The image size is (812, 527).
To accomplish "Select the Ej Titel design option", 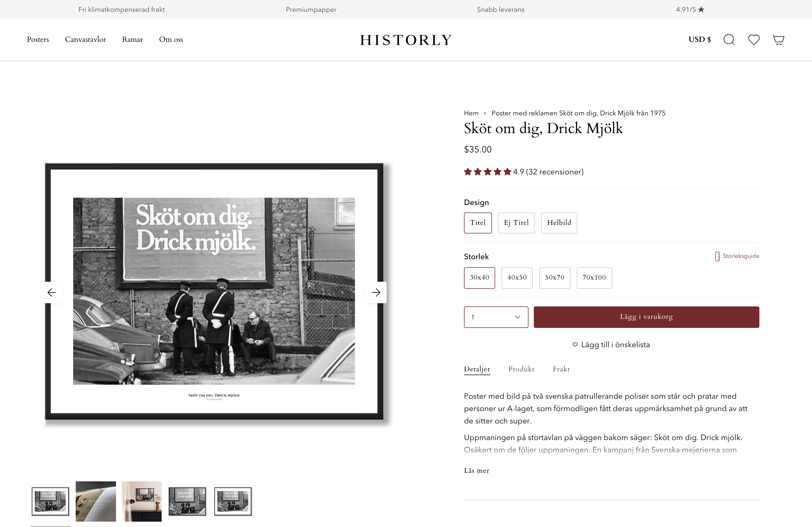I will pyautogui.click(x=516, y=223).
